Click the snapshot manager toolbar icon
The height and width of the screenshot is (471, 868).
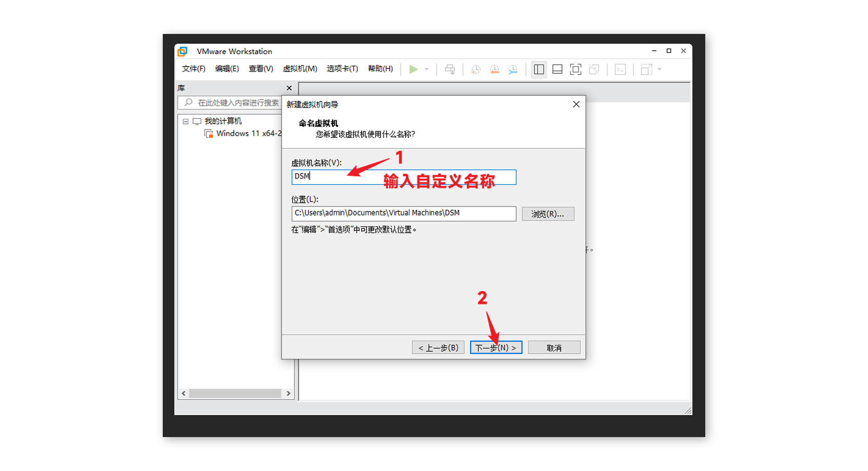(x=513, y=69)
